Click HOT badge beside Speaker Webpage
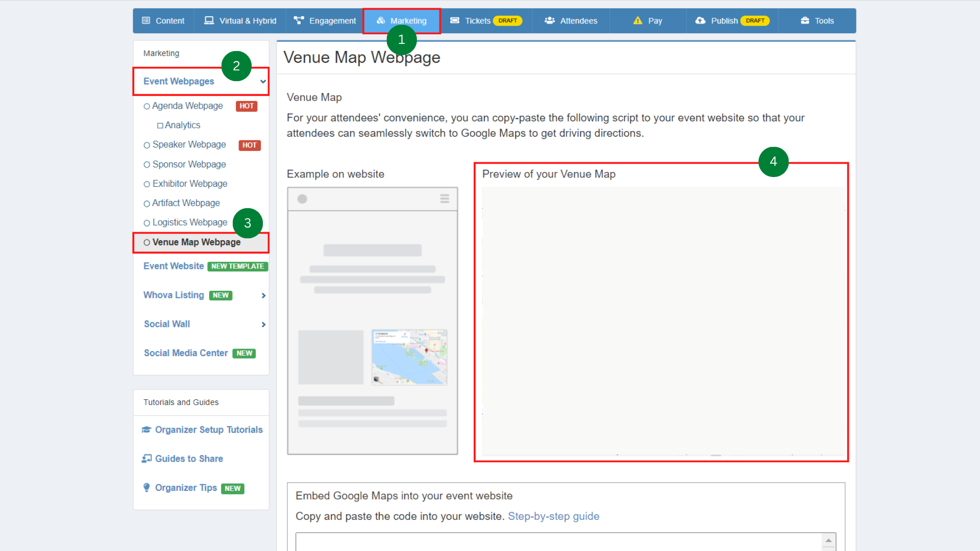This screenshot has width=980, height=551. point(250,145)
